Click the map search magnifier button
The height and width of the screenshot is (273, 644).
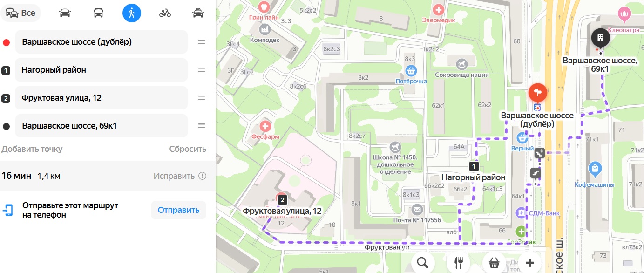tap(422, 263)
